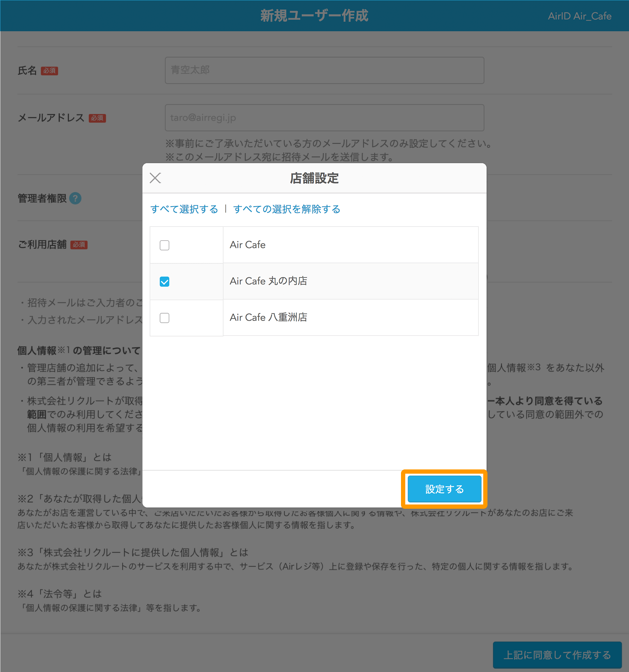Click すべて選択する link
This screenshot has width=629, height=672.
[184, 209]
